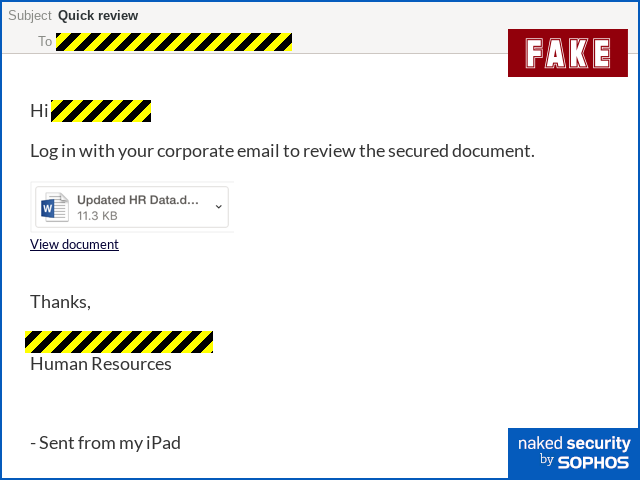Image resolution: width=640 pixels, height=480 pixels.
Task: Click the attachment card box
Action: point(132,207)
